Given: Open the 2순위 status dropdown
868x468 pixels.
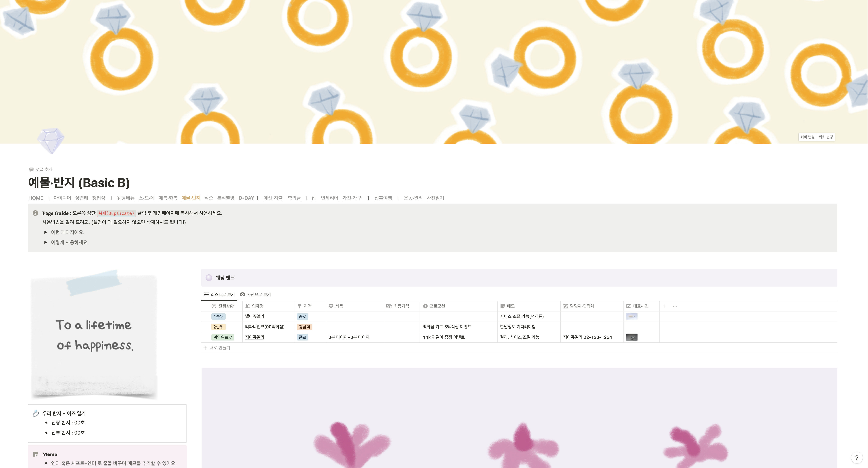Looking at the screenshot, I should pos(218,327).
